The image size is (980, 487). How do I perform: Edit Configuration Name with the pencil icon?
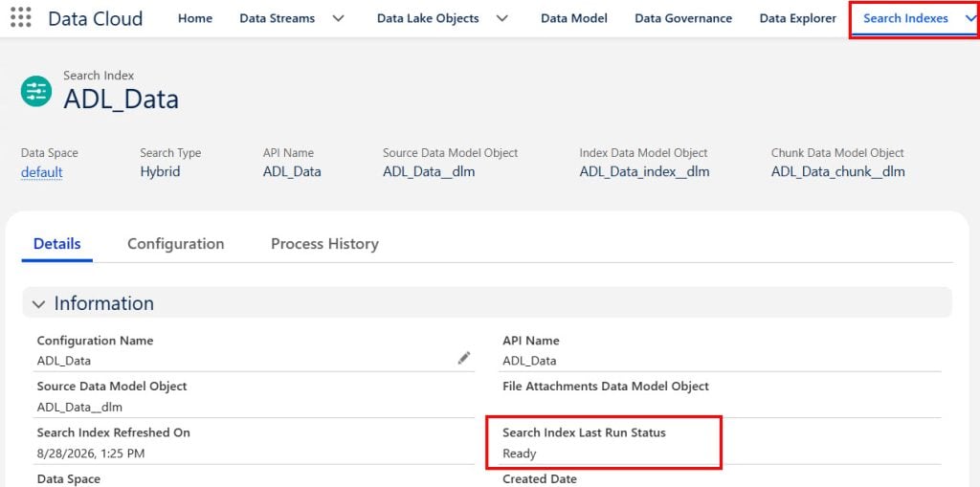tap(464, 358)
